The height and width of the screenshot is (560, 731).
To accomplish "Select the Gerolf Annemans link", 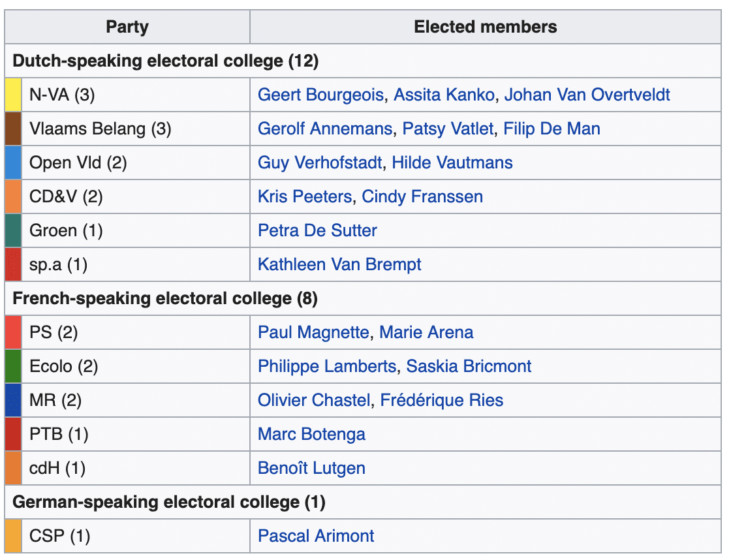I will tap(325, 129).
